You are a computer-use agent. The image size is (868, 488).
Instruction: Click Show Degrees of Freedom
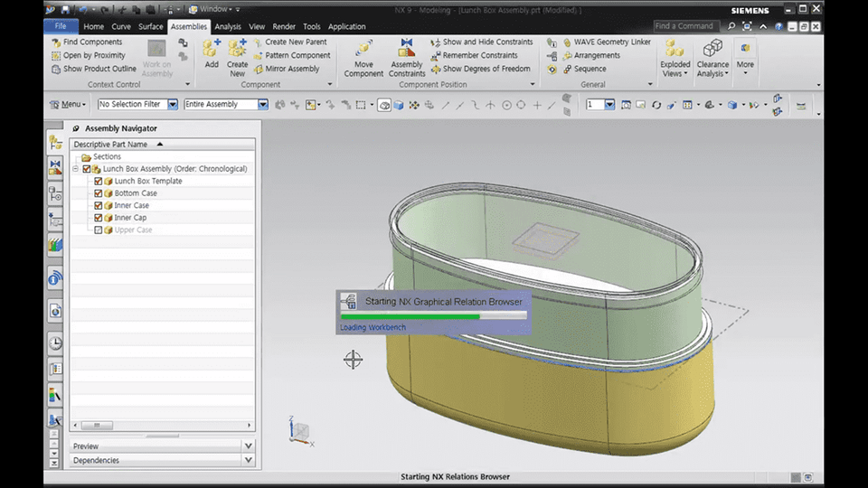480,69
